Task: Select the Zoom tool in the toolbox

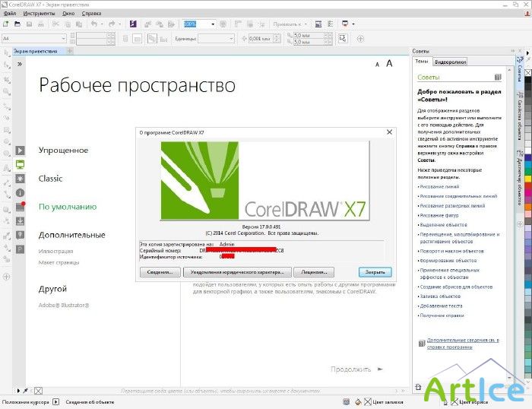Action: [x=7, y=92]
